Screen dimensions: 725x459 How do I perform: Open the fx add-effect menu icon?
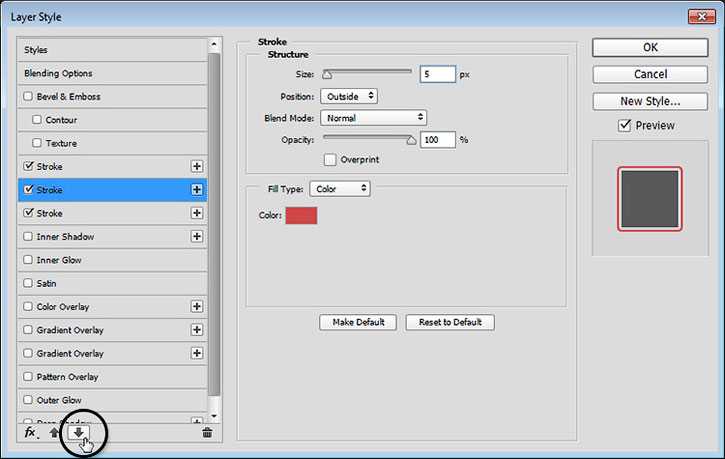(30, 433)
